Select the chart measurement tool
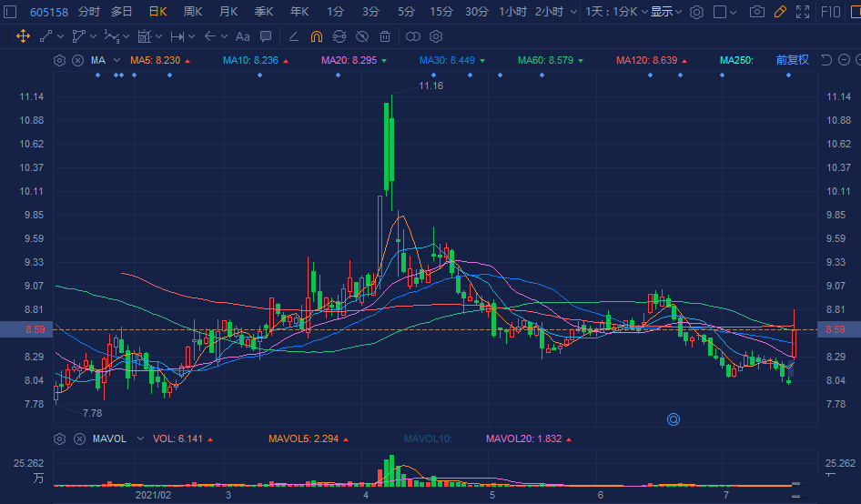This screenshot has width=861, height=504. (144, 36)
